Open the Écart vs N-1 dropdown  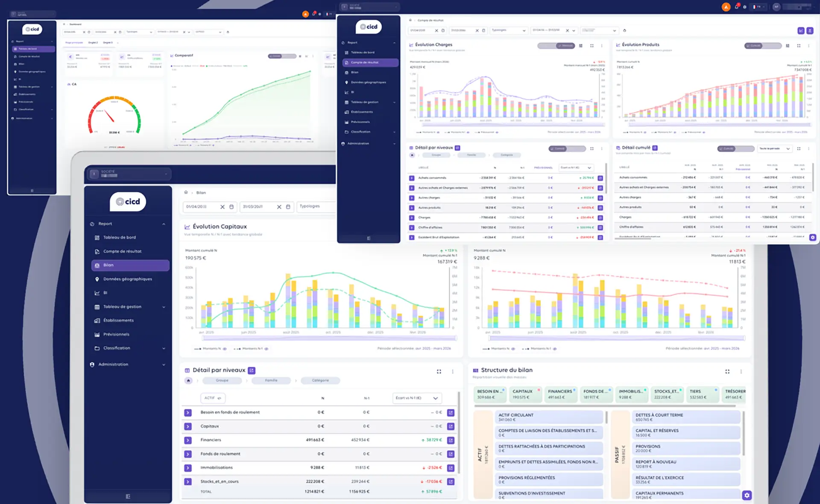[x=417, y=398]
